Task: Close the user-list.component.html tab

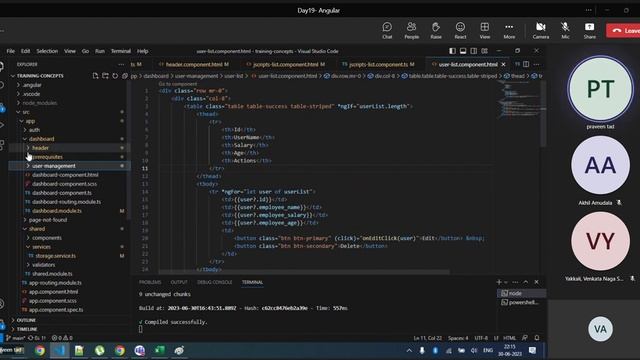Action: point(503,64)
